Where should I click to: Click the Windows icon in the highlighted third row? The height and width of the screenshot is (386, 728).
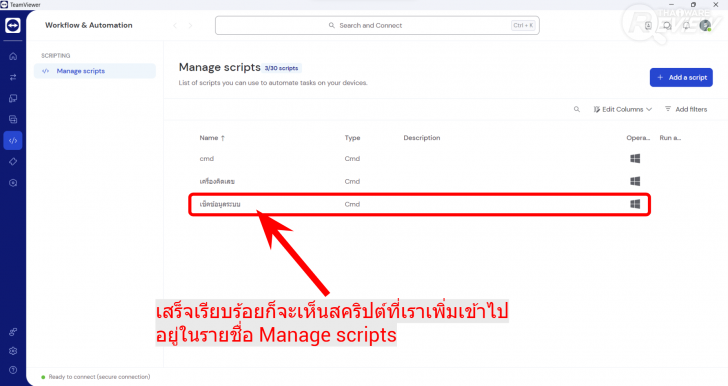click(x=635, y=204)
